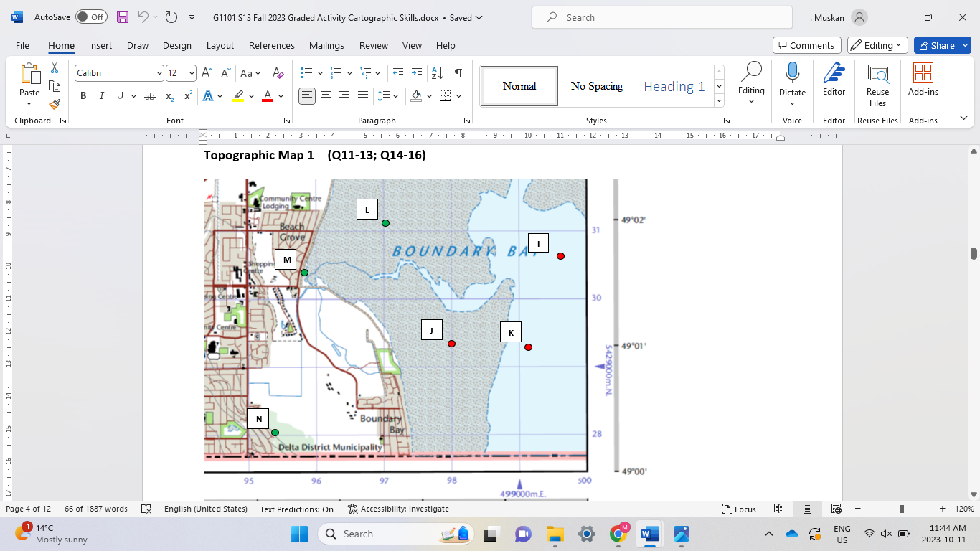Click the zoom slider in status bar
Screen dimensions: 980x551
[902, 509]
